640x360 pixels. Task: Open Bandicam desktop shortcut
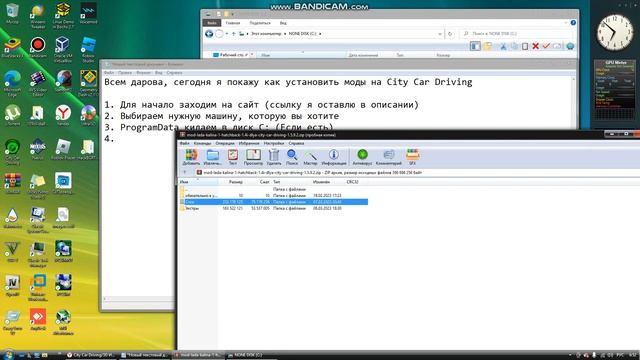coord(38,47)
